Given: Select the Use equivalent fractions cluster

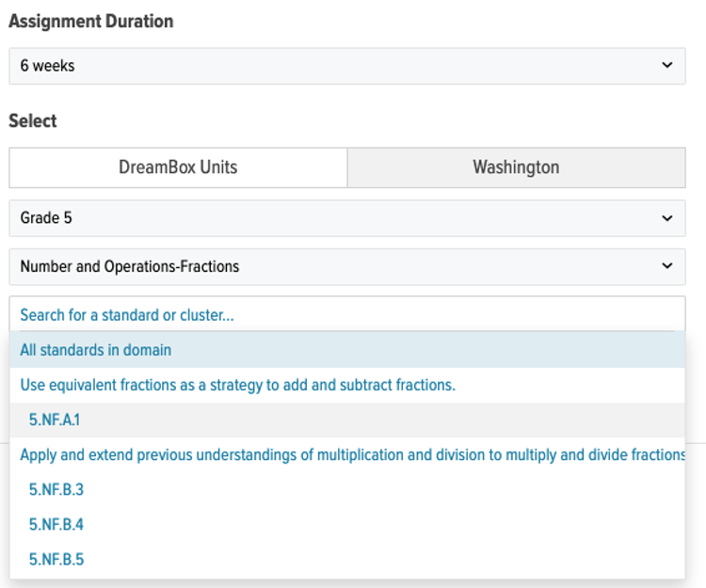Looking at the screenshot, I should coord(237,385).
